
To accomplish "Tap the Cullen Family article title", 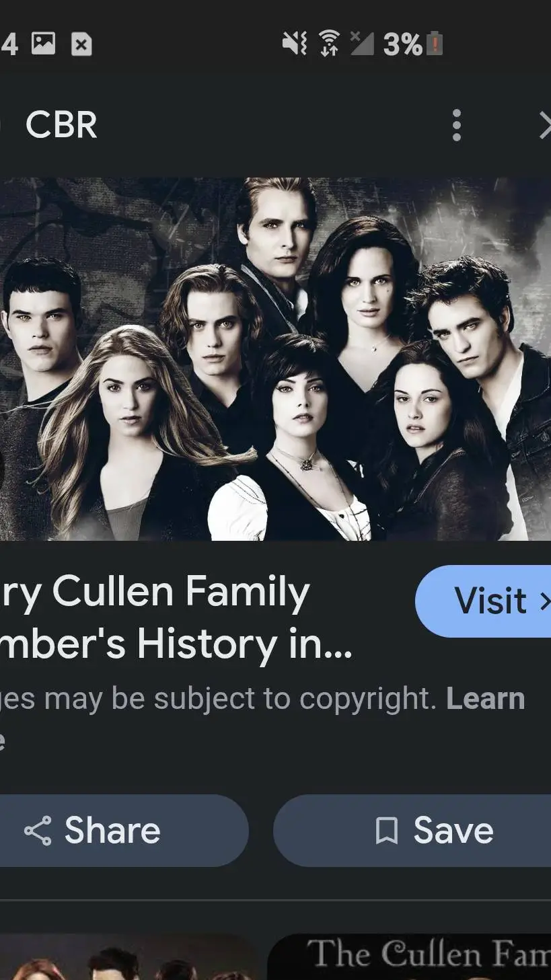I will [176, 618].
